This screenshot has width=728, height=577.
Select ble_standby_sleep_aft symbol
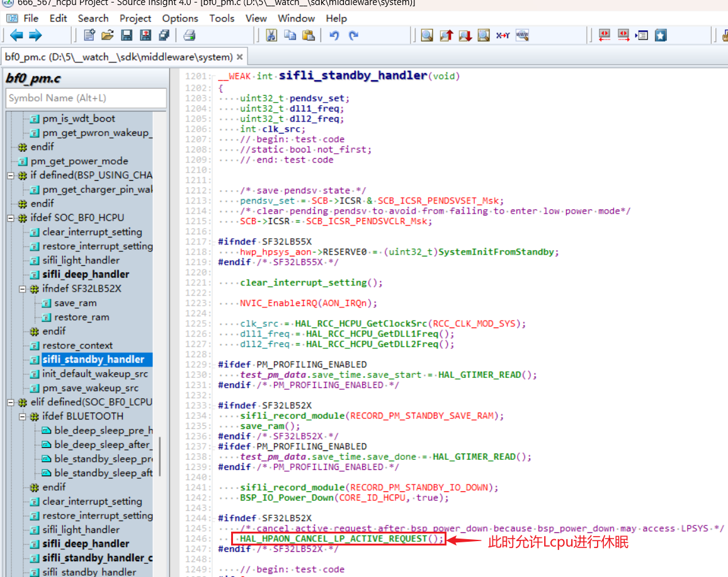click(103, 473)
